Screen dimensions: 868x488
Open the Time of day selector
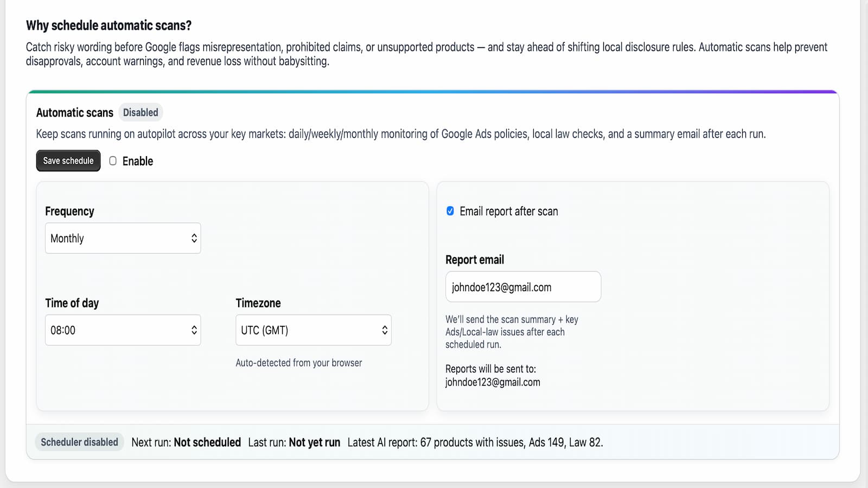(123, 330)
